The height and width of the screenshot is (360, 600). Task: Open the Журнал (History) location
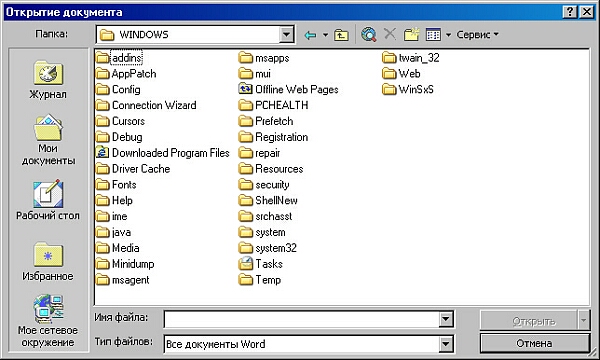(48, 81)
